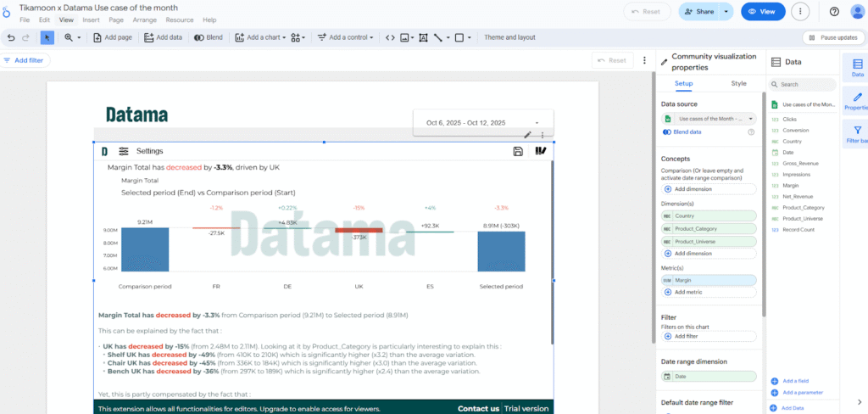Select the selection mode cursor tool
Screen dimensions: 868x414
click(47, 37)
